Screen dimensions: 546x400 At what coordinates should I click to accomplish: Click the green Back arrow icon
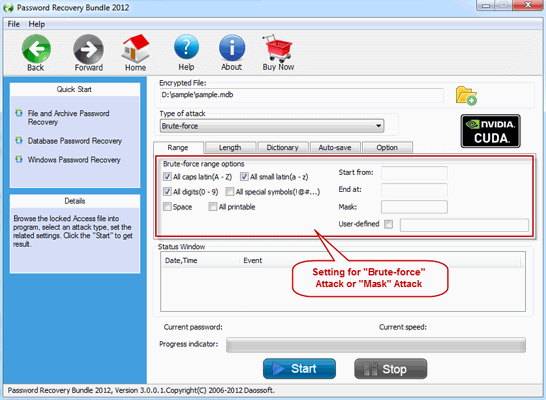[x=36, y=49]
